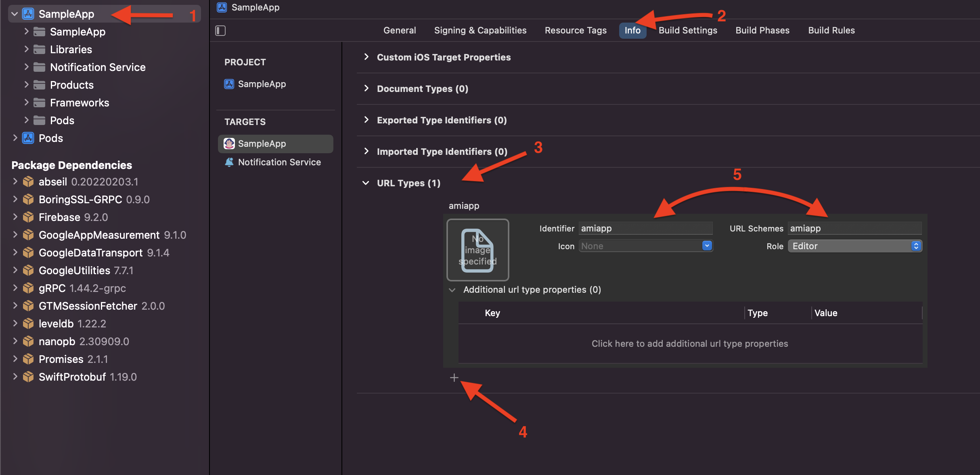Click the SampleApp icon in the breadcrumb bar
This screenshot has width=980, height=475.
pyautogui.click(x=222, y=7)
